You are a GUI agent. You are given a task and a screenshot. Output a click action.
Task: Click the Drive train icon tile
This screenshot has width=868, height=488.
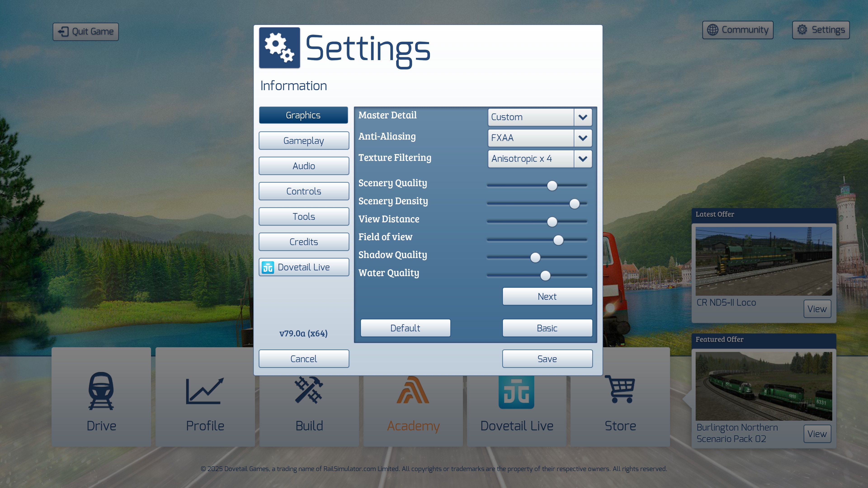coord(101,397)
